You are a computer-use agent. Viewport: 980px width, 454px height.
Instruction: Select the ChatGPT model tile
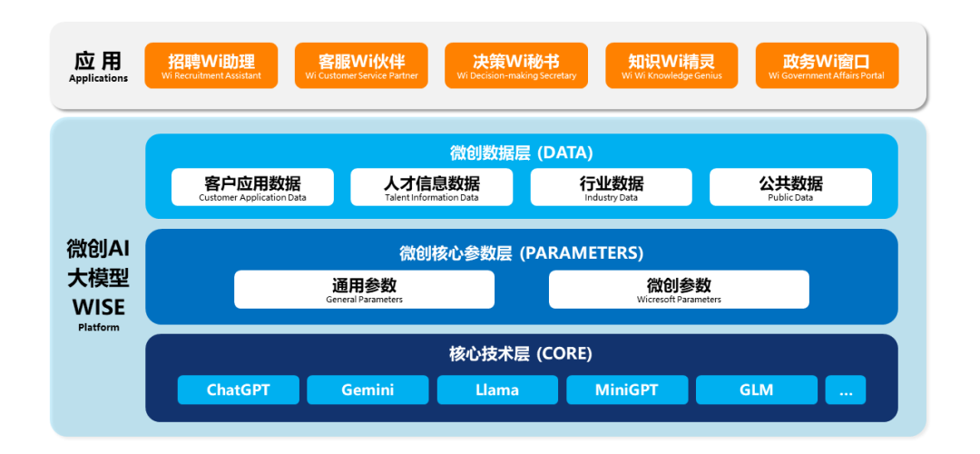click(x=238, y=390)
